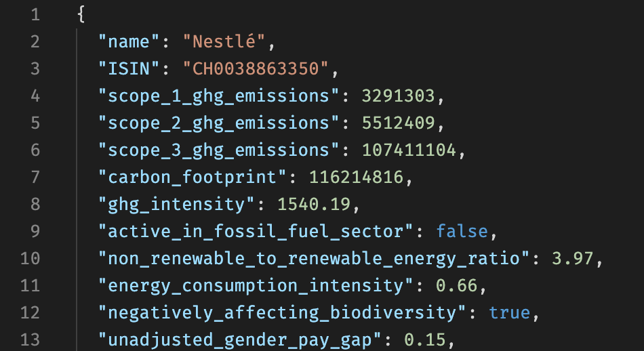Click the scope_1_ghg_emissions key
Viewport: 644px width, 351px height.
click(x=218, y=96)
